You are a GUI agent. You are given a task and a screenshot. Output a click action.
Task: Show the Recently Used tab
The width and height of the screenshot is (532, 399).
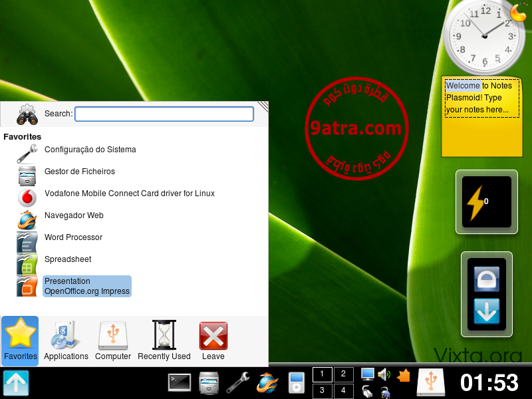[164, 340]
